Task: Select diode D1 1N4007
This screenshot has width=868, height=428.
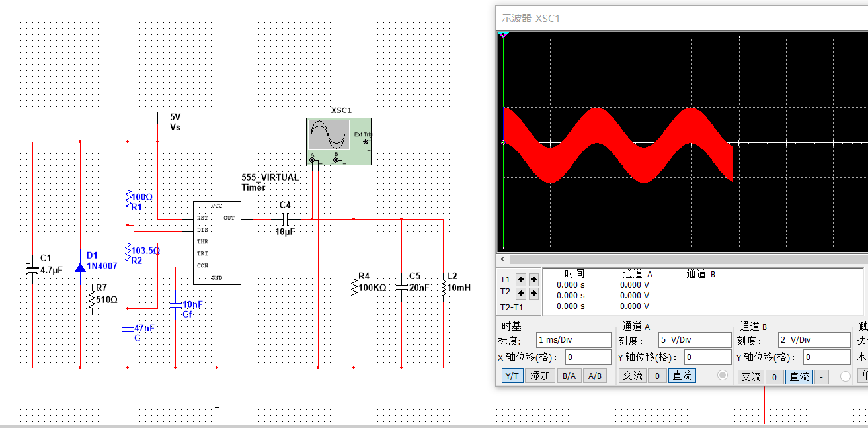Action: [80, 267]
